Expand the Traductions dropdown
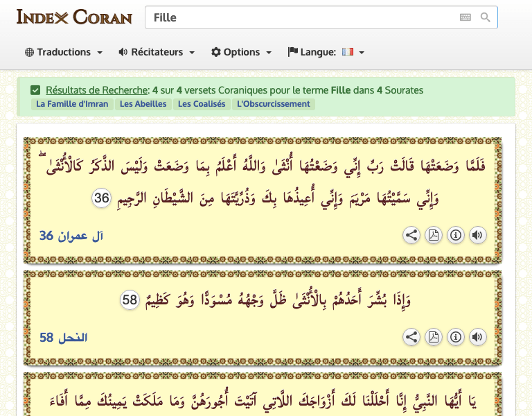Image resolution: width=532 pixels, height=416 pixels. pos(64,52)
